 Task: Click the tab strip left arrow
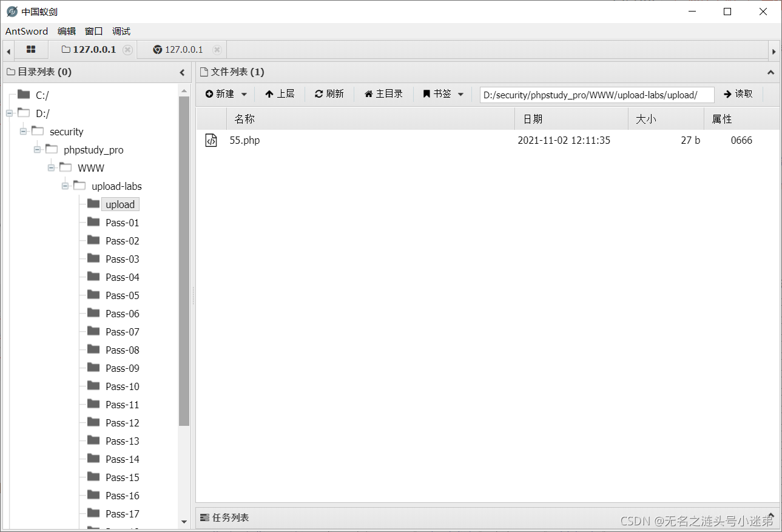[x=8, y=51]
